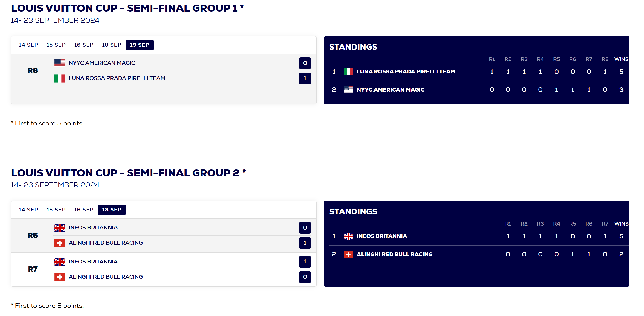Click the USA flag beside NYYC American Magic in R8

tap(60, 63)
